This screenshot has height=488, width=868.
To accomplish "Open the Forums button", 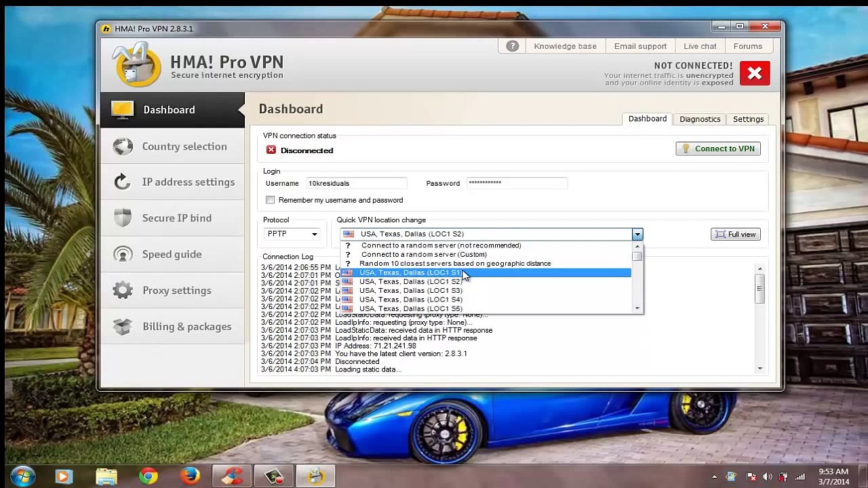I will 748,46.
